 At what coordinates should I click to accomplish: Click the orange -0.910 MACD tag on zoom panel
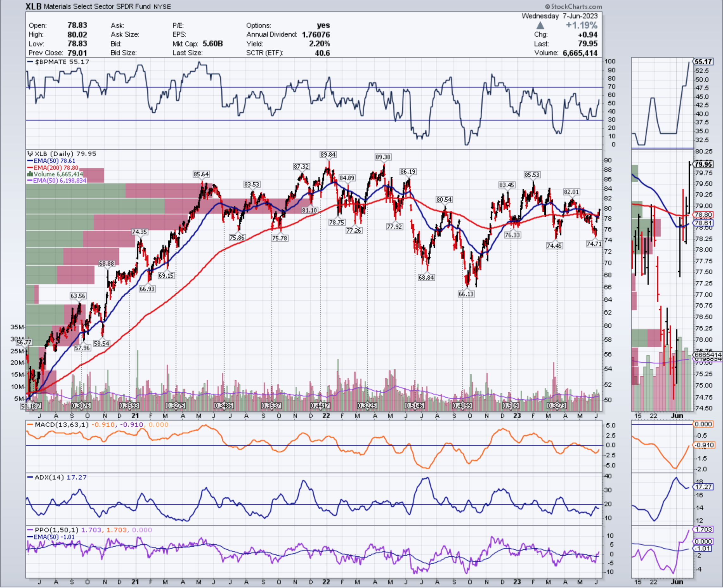(x=704, y=445)
